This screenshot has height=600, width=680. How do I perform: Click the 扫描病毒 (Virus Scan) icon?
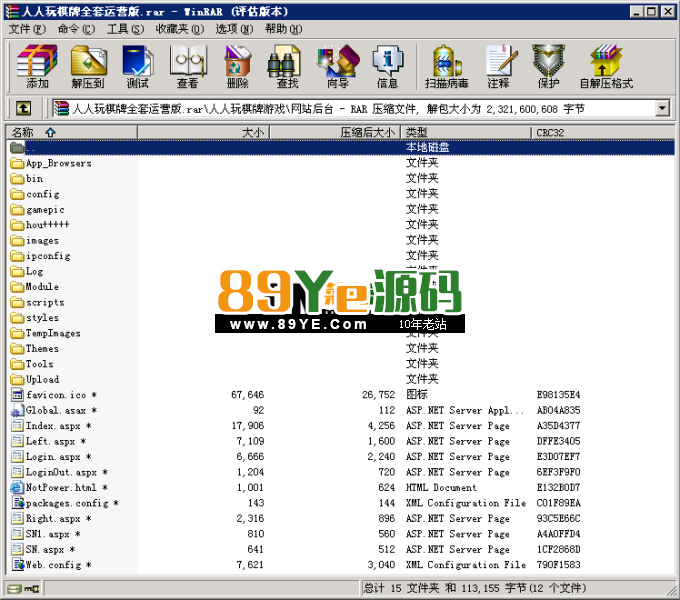(447, 66)
